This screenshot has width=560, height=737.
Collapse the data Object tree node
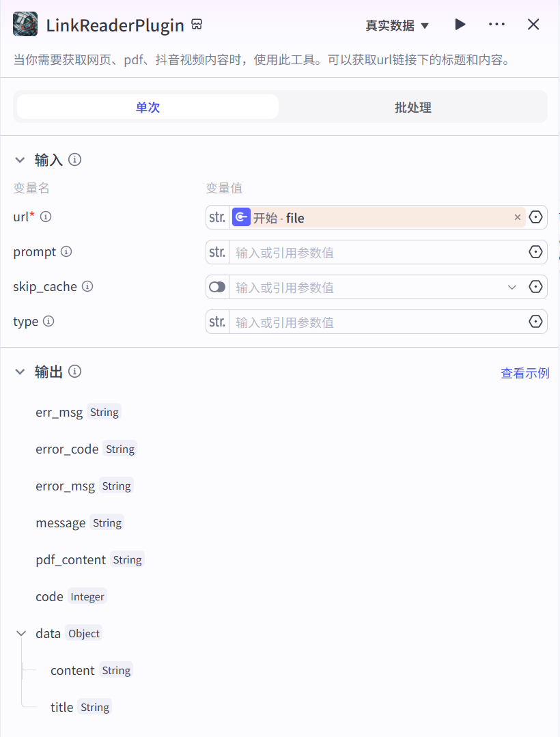click(x=20, y=633)
